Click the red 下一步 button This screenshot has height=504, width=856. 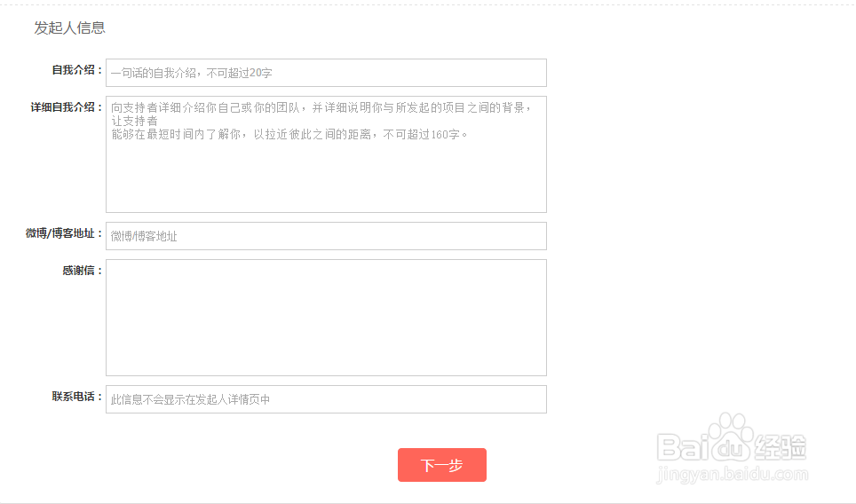tap(441, 465)
